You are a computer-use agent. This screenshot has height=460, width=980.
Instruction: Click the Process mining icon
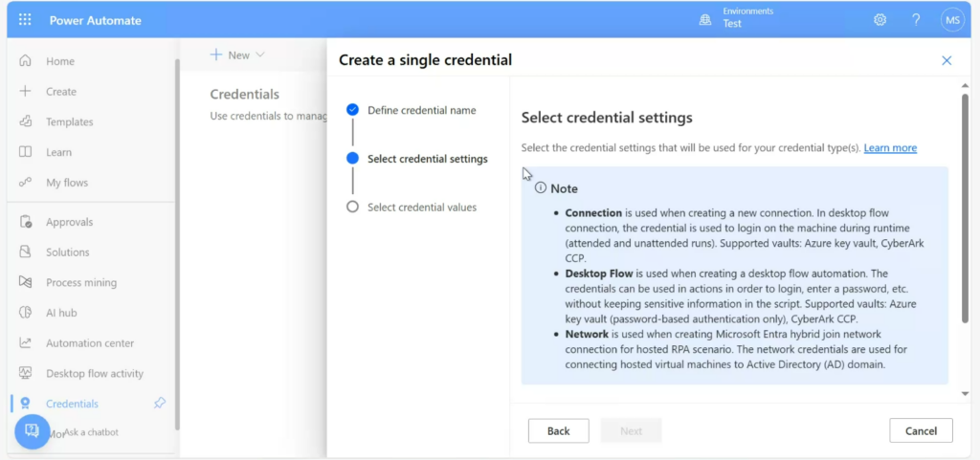[25, 282]
